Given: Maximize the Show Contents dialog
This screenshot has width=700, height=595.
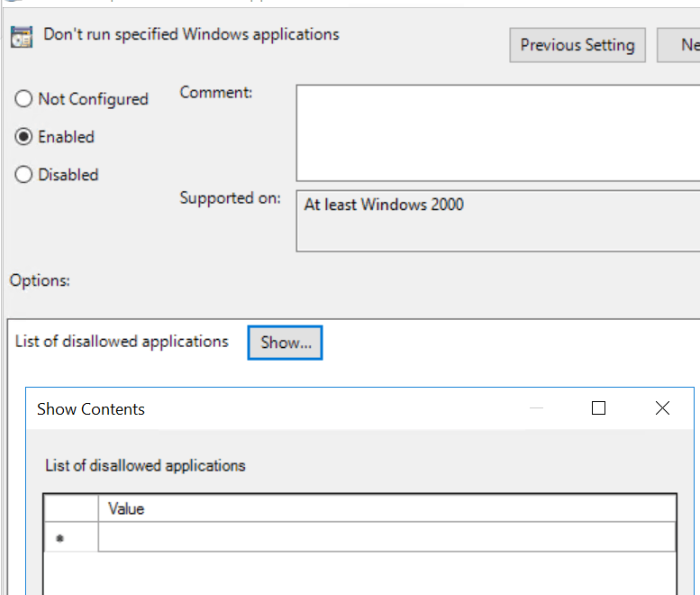Looking at the screenshot, I should (598, 407).
